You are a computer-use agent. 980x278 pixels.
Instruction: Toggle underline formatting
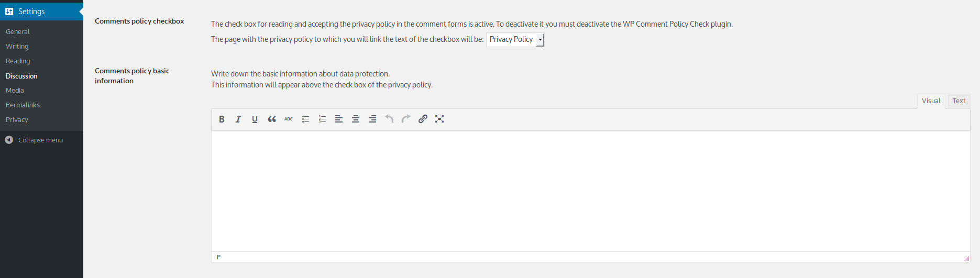(255, 119)
